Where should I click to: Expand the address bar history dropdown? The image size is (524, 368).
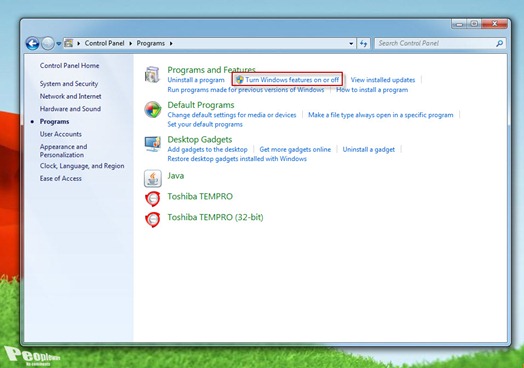[x=351, y=43]
